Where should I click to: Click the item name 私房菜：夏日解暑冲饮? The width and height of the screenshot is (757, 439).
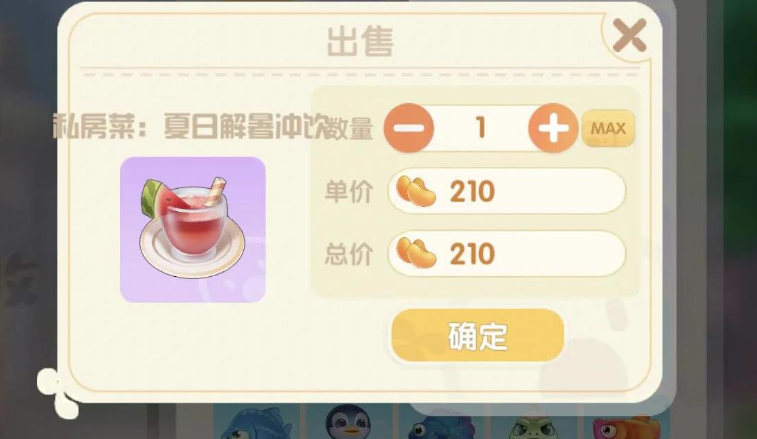point(191,127)
